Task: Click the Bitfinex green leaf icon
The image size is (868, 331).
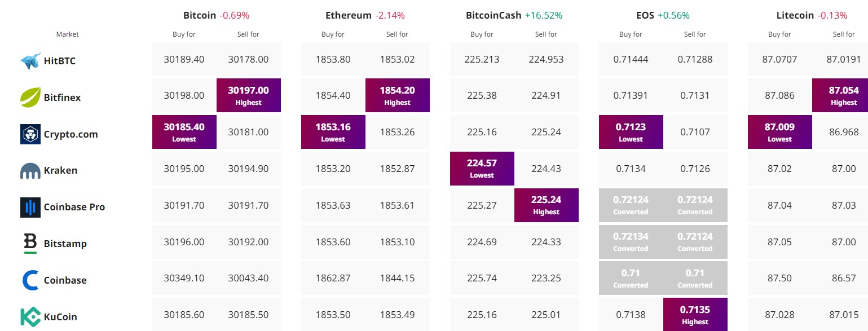Action: 30,98
